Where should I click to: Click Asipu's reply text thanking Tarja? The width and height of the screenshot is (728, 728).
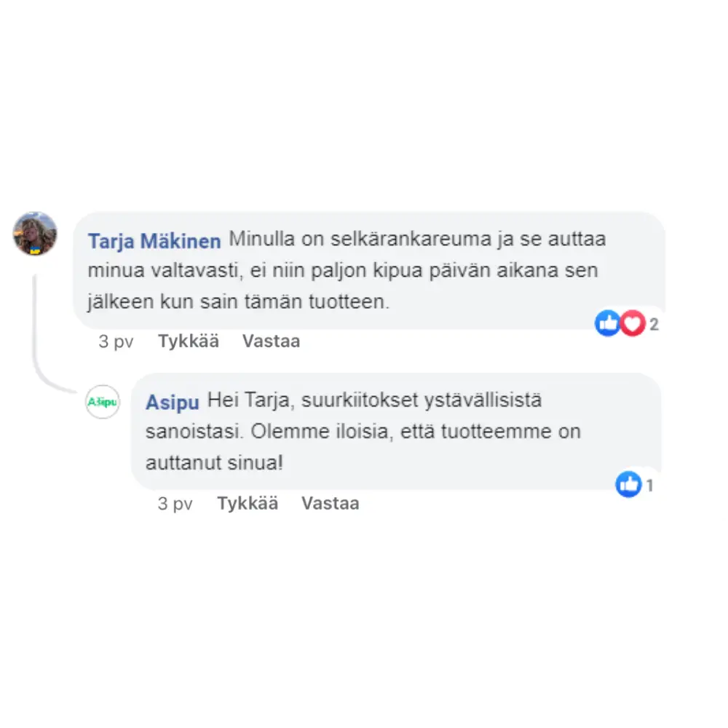pyautogui.click(x=363, y=431)
